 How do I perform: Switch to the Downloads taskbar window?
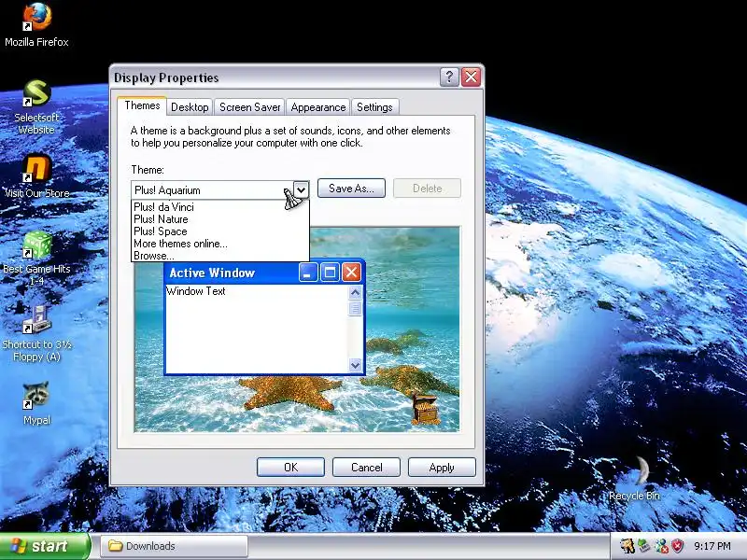[174, 546]
